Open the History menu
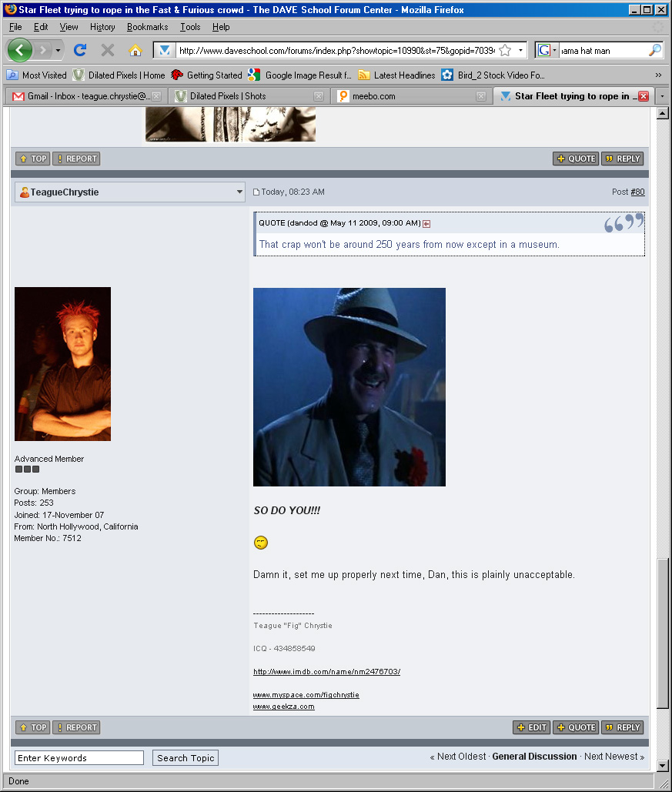 102,27
